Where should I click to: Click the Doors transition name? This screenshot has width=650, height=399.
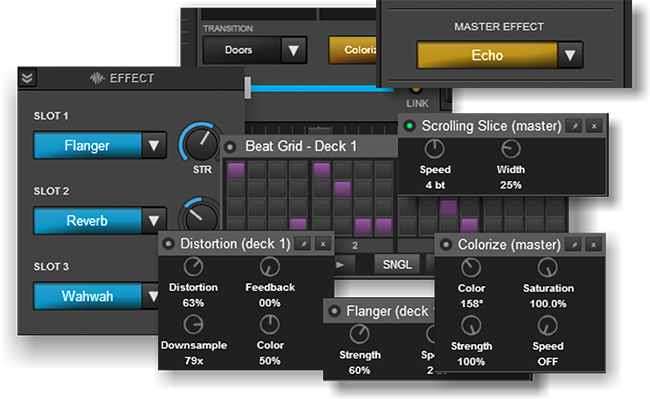[238, 50]
